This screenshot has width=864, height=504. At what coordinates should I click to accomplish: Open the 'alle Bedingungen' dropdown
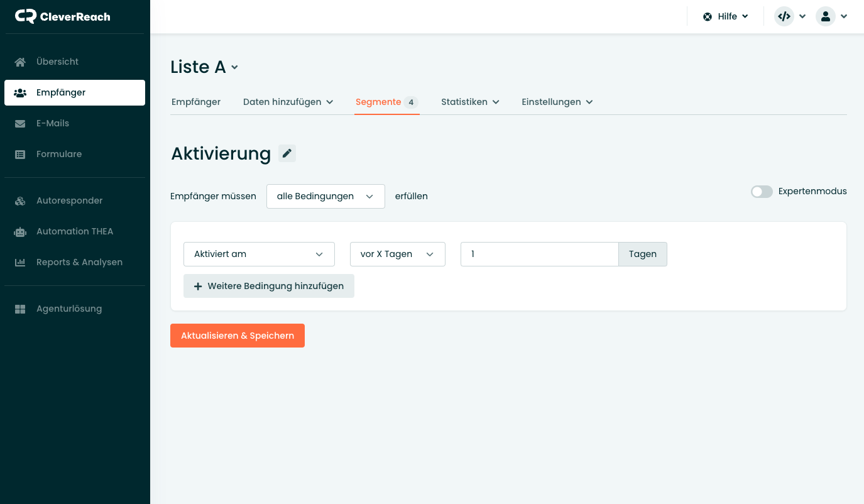click(x=325, y=196)
